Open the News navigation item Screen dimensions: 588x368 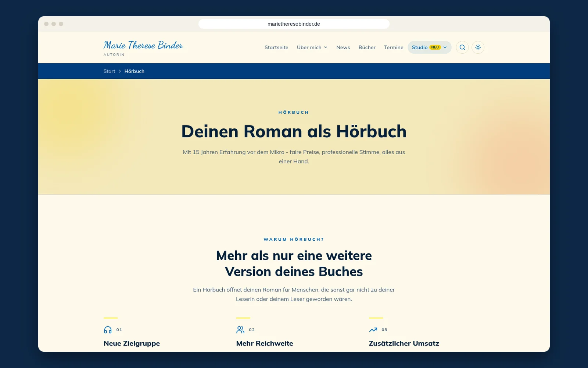(x=343, y=47)
